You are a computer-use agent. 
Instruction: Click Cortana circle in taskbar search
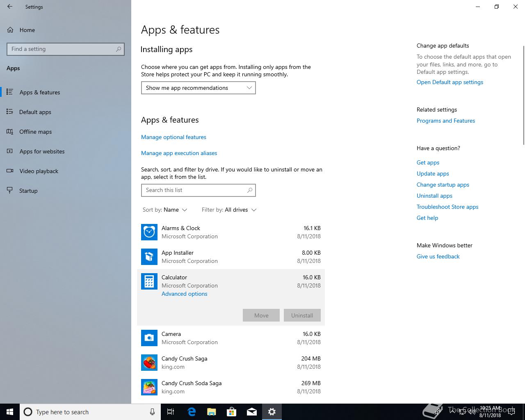pyautogui.click(x=28, y=412)
